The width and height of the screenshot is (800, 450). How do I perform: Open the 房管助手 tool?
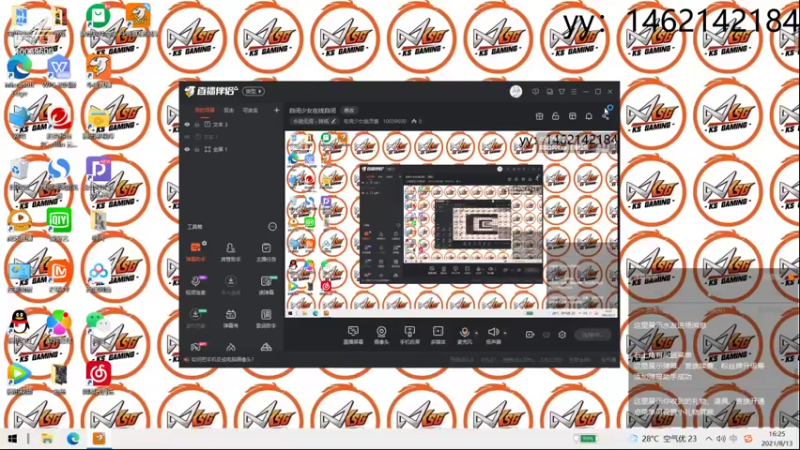click(231, 252)
